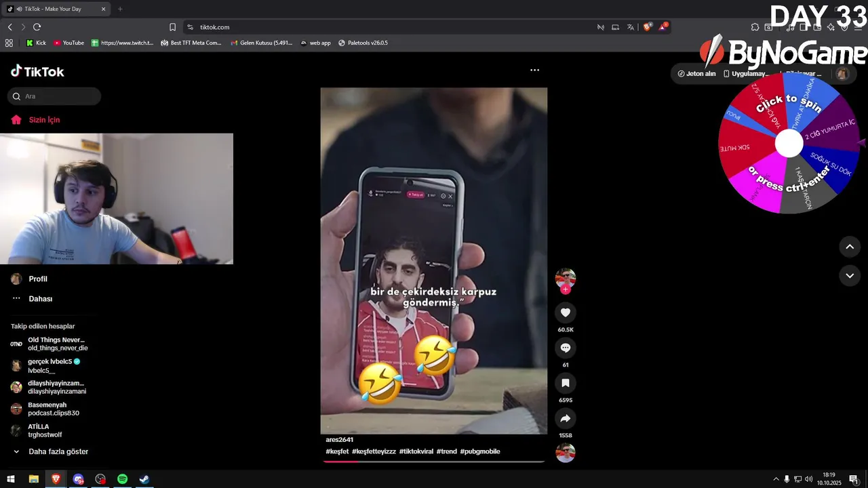Open the Brave Rewards triangle icon
This screenshot has width=868, height=488.
663,27
